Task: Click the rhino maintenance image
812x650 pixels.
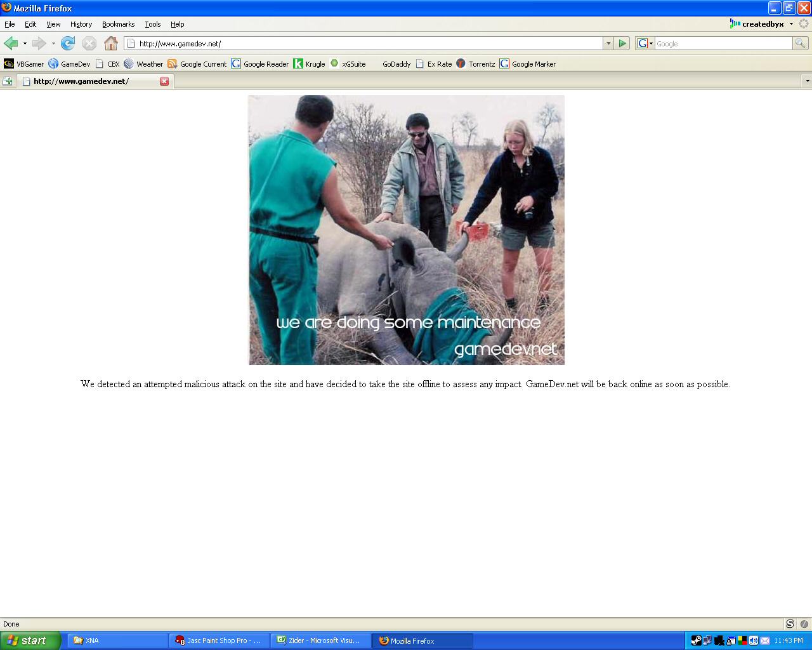Action: coord(406,230)
